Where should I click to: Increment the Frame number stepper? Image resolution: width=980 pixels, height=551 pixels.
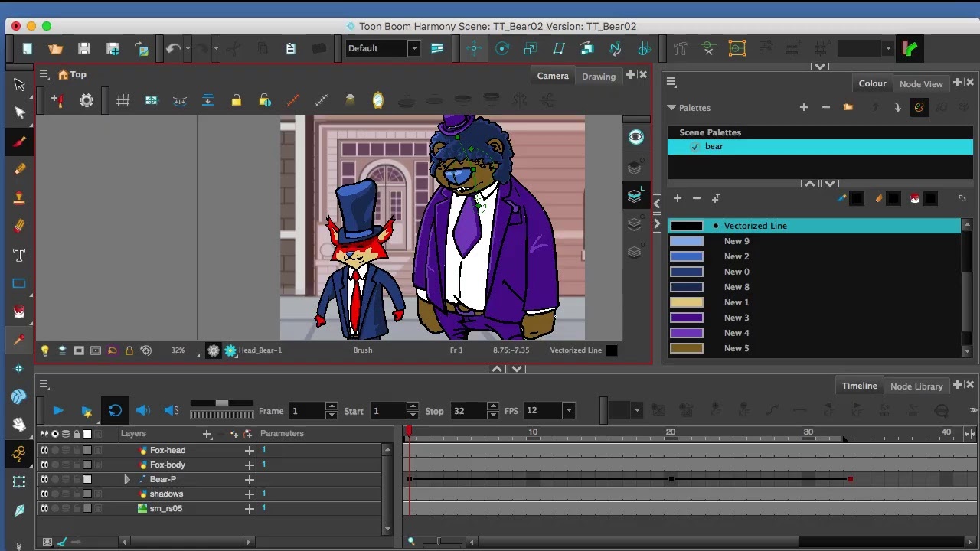click(332, 407)
